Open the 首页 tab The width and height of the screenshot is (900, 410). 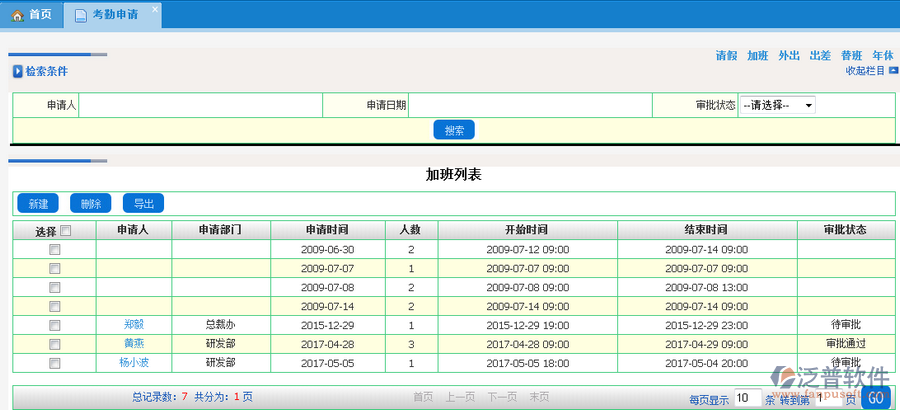pyautogui.click(x=40, y=15)
